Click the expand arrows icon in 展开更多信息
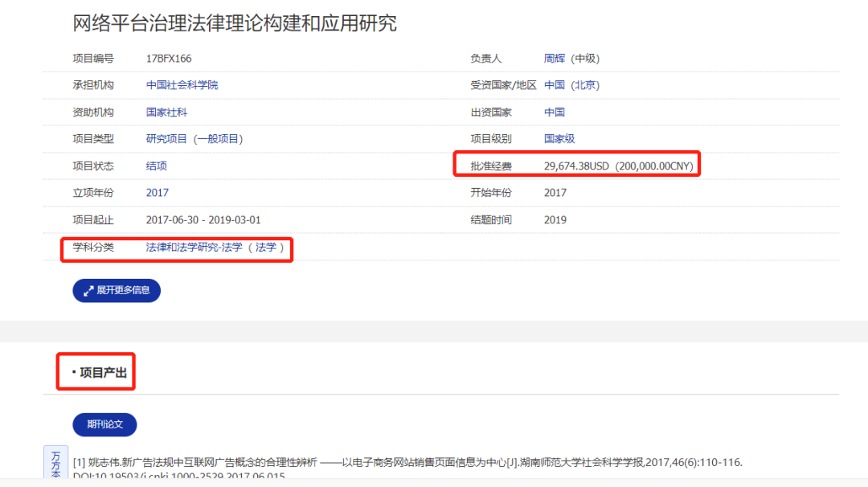The image size is (868, 487). tap(88, 291)
